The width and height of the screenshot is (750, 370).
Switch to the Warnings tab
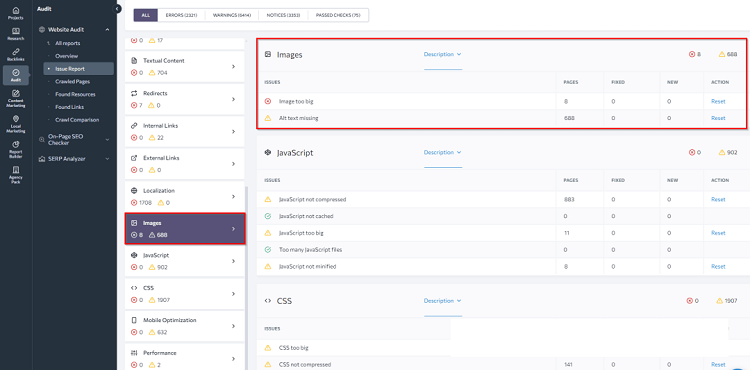tap(232, 15)
